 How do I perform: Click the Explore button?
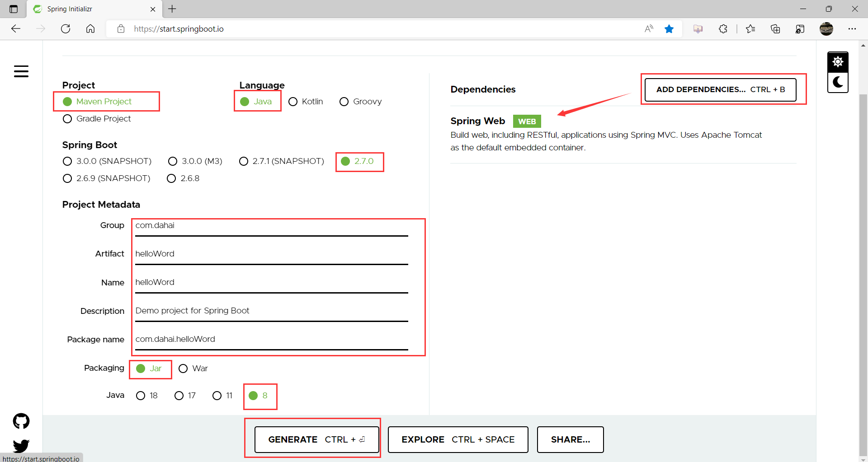point(458,439)
